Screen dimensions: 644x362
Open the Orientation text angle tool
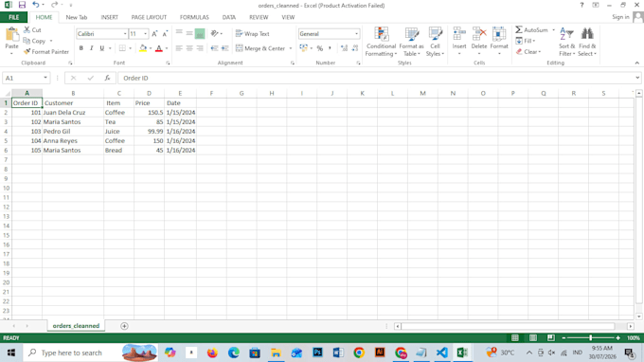point(216,34)
